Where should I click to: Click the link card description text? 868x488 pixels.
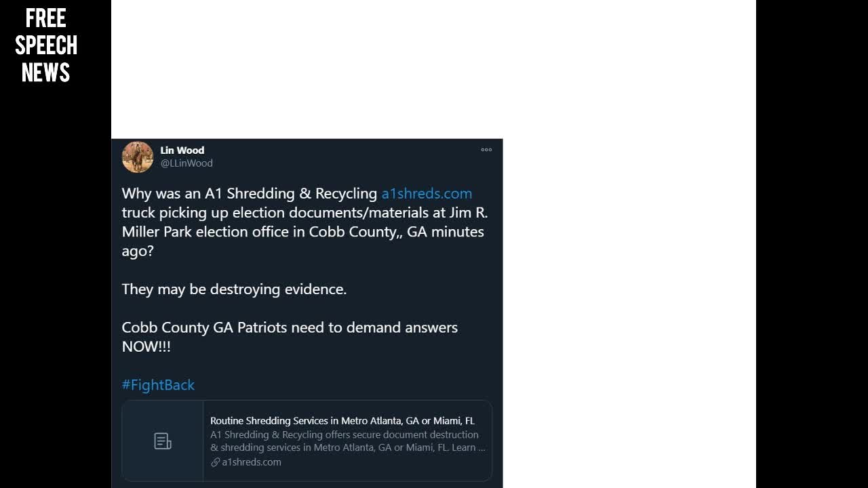point(347,441)
